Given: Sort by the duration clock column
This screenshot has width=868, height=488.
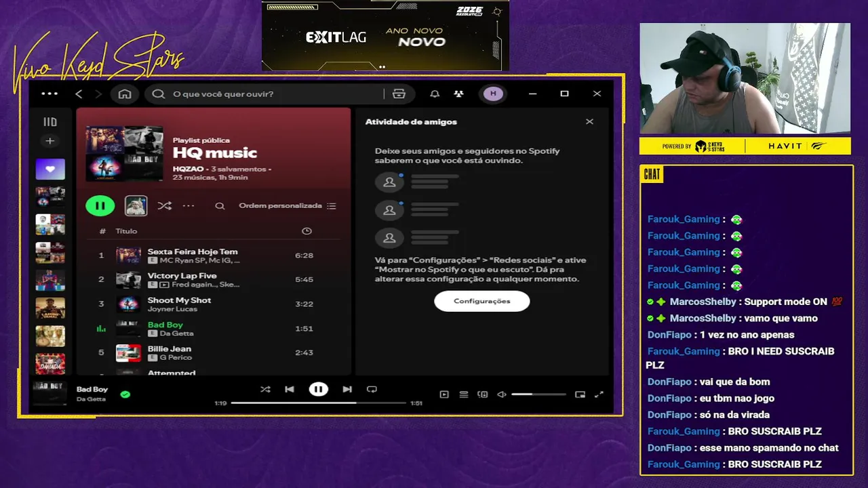Looking at the screenshot, I should pyautogui.click(x=307, y=231).
